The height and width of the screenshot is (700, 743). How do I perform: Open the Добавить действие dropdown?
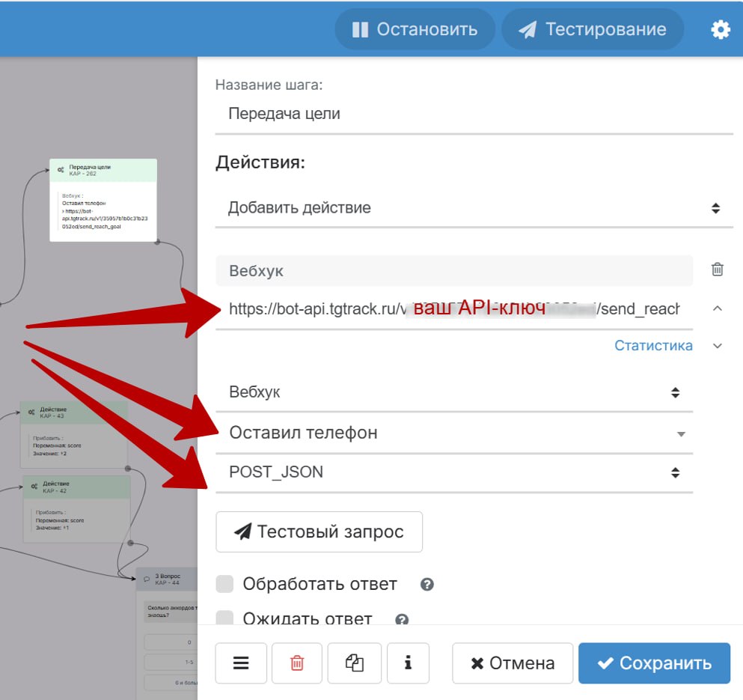pyautogui.click(x=474, y=207)
